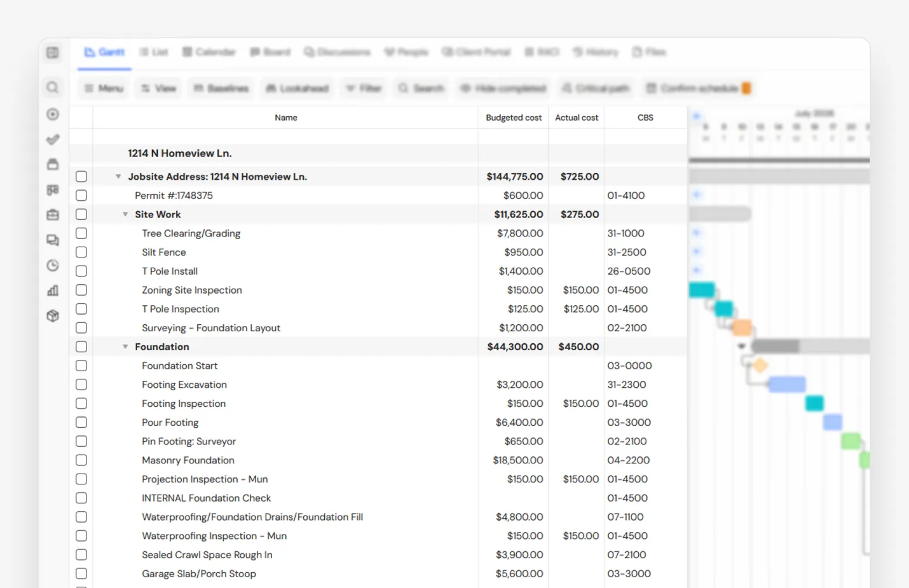
Task: Click the blue arrow in Silt Fence timeline
Action: [x=697, y=252]
